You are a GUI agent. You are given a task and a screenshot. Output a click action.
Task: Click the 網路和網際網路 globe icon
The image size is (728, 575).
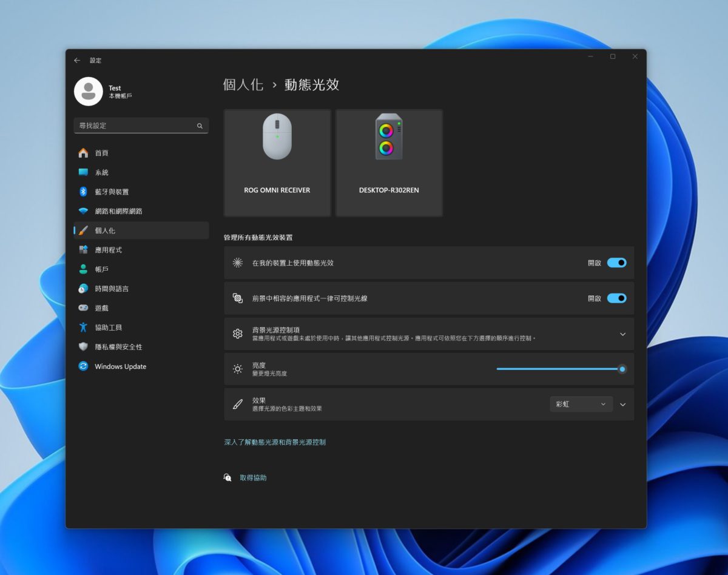pos(85,211)
